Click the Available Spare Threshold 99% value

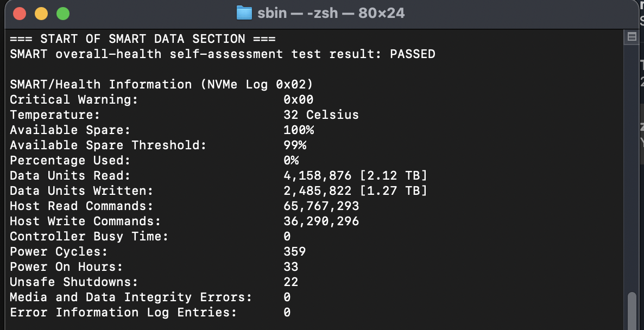pyautogui.click(x=295, y=145)
